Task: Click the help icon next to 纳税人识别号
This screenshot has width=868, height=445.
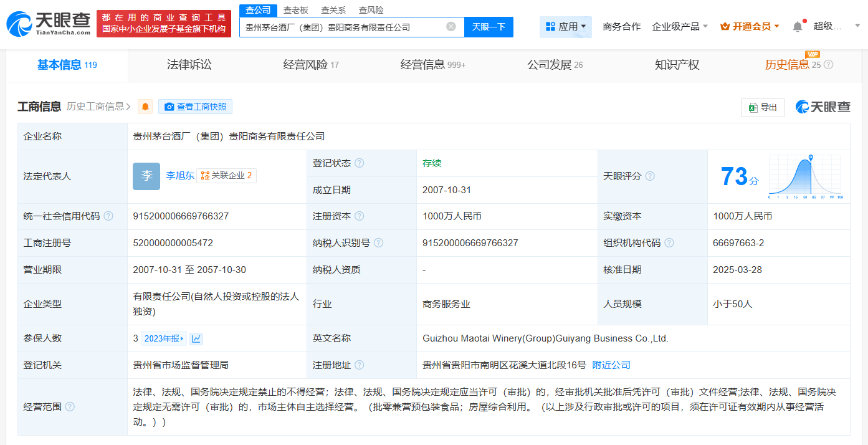Action: (378, 243)
